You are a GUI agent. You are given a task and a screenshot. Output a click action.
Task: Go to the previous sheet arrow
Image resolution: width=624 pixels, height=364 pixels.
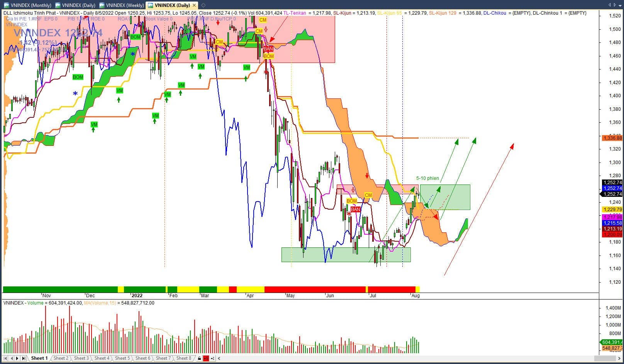(x=12, y=358)
